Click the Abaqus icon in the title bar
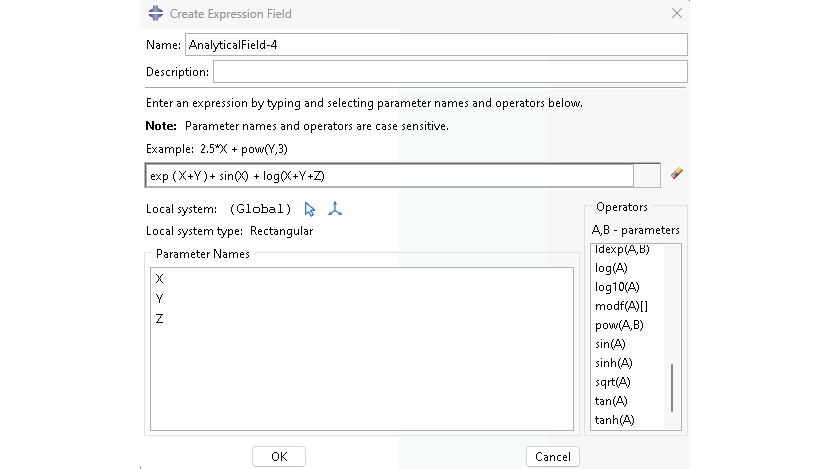This screenshot has width=840, height=469. pyautogui.click(x=156, y=14)
